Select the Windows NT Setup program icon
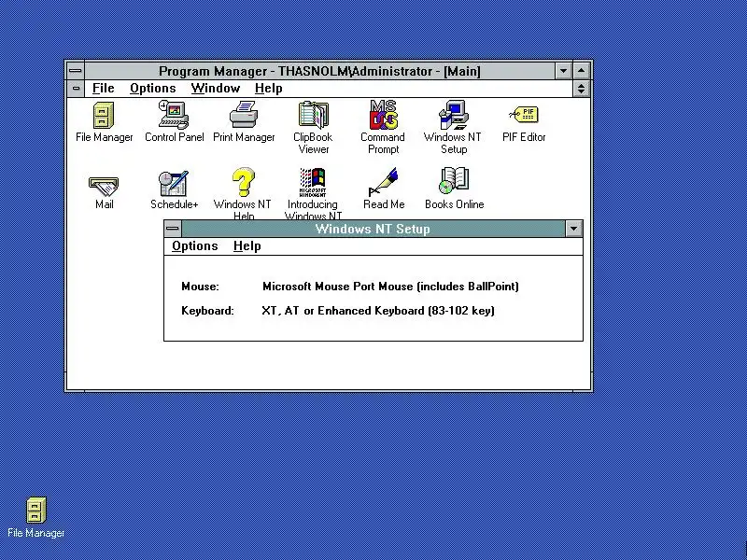Viewport: 747px width, 560px height. pos(453,115)
